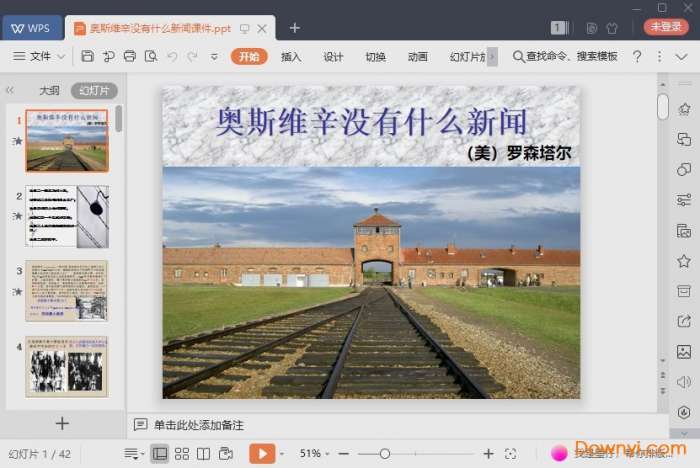Start slideshow with orange play button
This screenshot has width=700, height=468.
click(x=261, y=454)
